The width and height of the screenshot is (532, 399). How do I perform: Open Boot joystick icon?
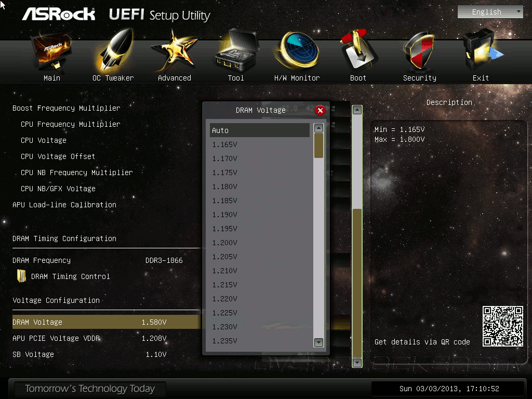point(358,51)
